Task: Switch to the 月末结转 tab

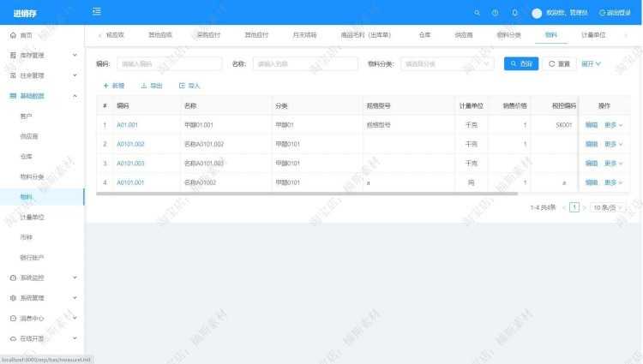Action: (304, 35)
